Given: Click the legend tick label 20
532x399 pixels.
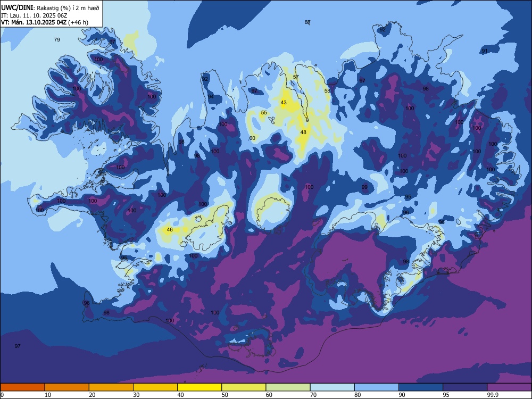Looking at the screenshot, I should pyautogui.click(x=92, y=395).
